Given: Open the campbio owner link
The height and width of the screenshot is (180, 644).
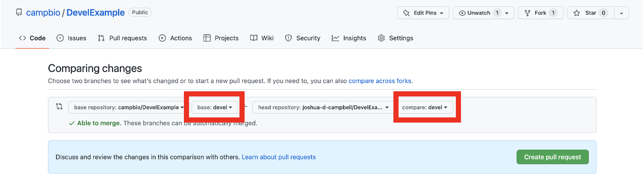Looking at the screenshot, I should click(43, 13).
